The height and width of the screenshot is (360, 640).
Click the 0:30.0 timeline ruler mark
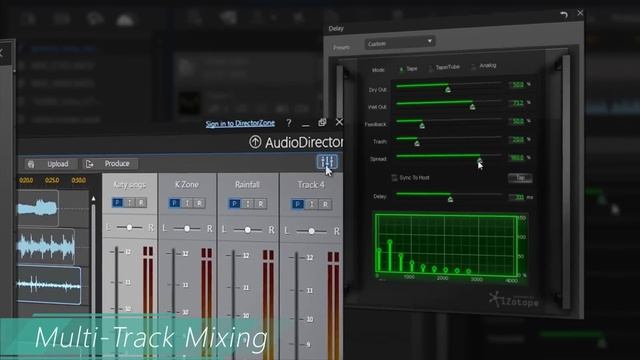[x=78, y=180]
